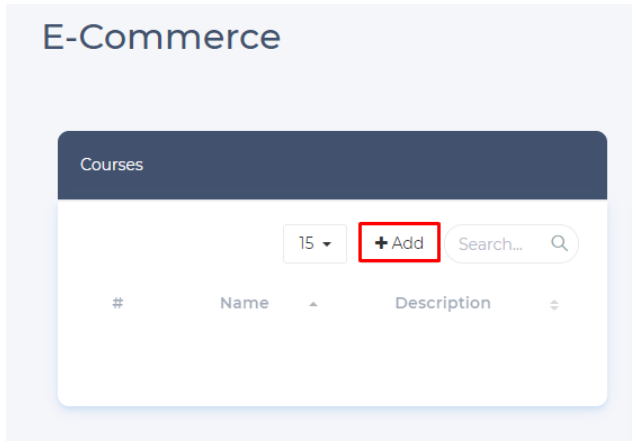Click the Search... placeholder text

click(x=490, y=244)
